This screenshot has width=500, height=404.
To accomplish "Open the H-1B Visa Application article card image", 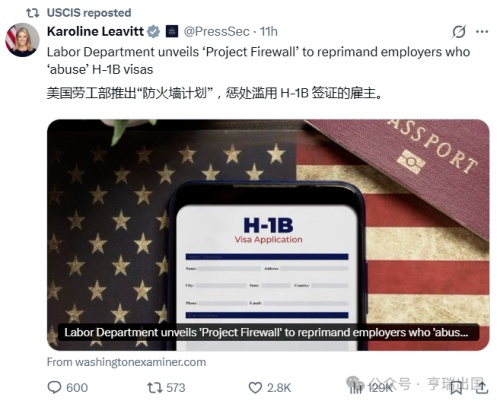I will 268,235.
